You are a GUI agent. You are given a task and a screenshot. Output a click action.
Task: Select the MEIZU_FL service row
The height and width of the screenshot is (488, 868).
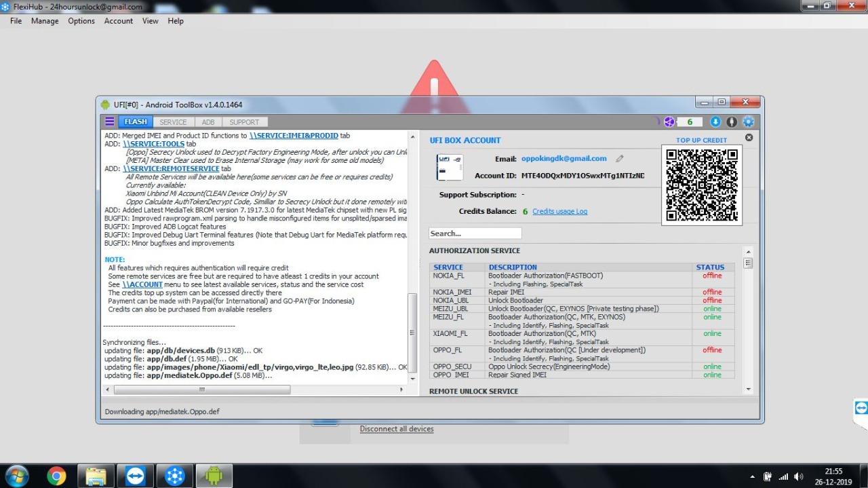pos(583,321)
